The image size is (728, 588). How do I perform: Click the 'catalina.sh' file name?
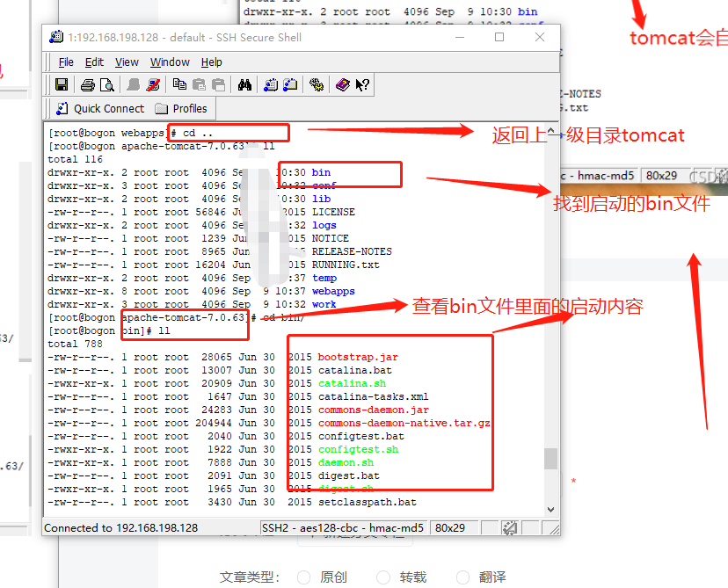tap(352, 384)
